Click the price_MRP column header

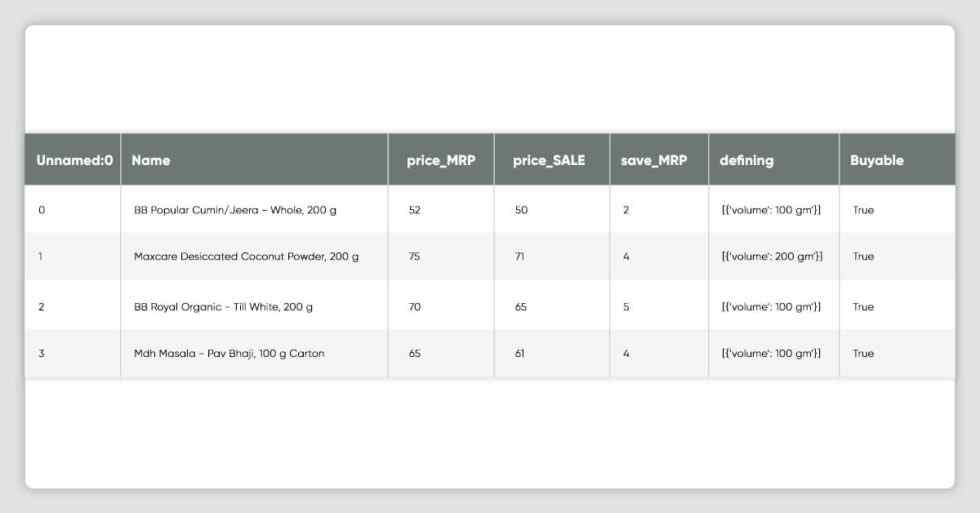[x=441, y=161]
